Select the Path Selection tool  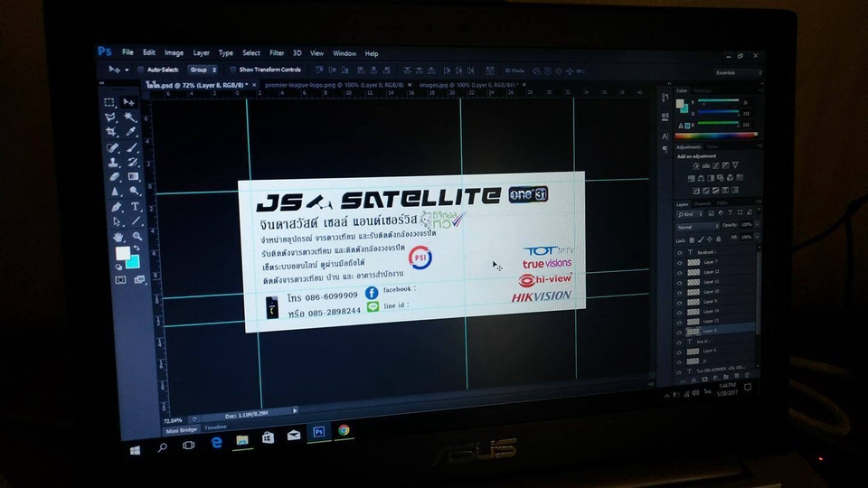point(117,222)
